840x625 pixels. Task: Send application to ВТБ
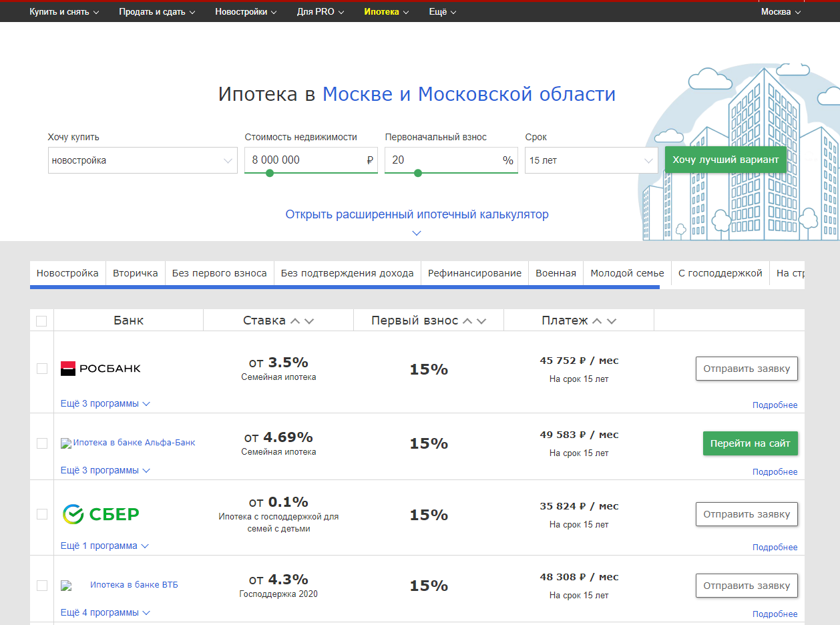click(x=747, y=586)
